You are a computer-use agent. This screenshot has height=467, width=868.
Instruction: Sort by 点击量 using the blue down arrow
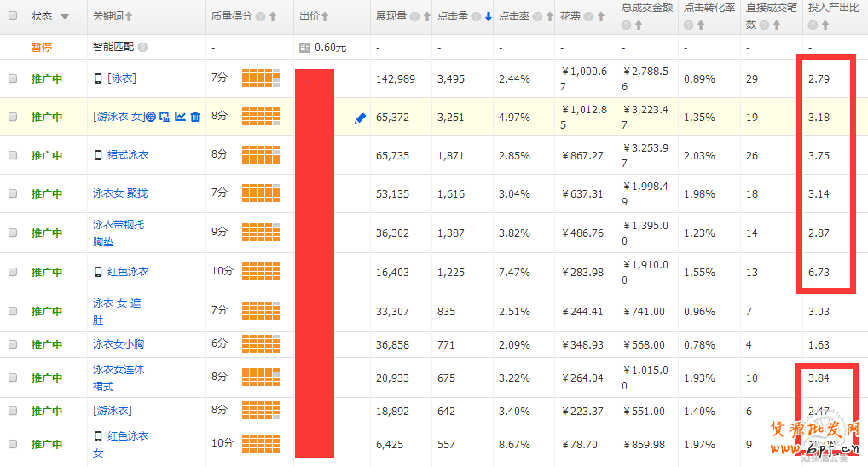(x=489, y=17)
